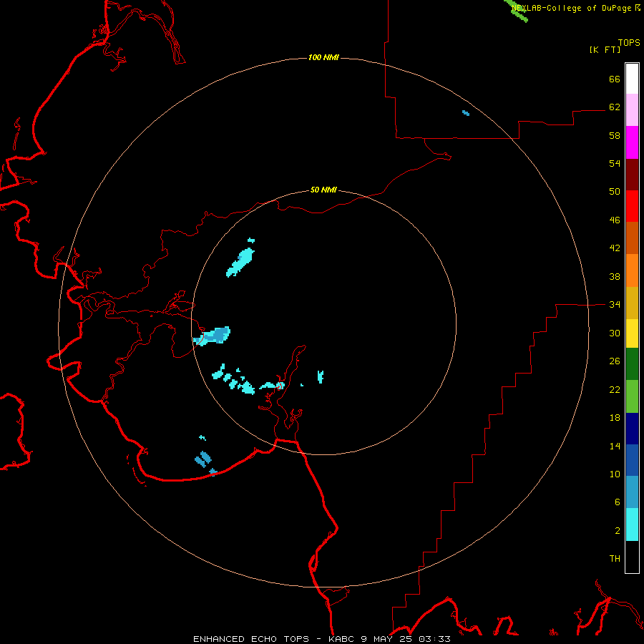Click the bright red legend swatch
644x644 pixels.
coord(632,206)
